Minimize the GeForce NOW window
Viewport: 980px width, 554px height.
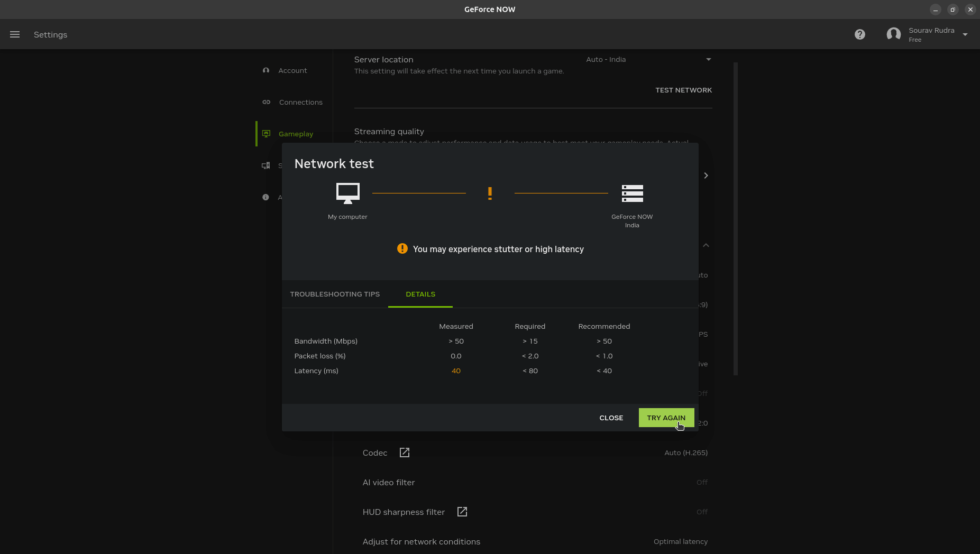point(936,10)
